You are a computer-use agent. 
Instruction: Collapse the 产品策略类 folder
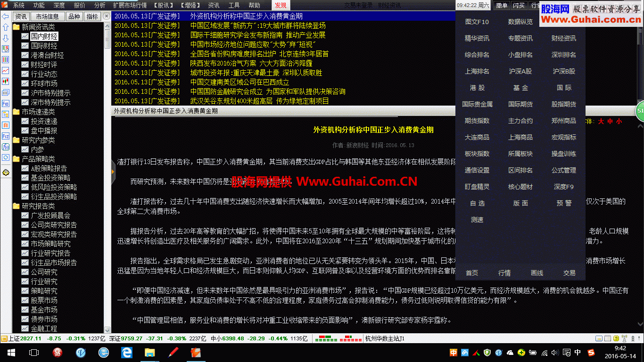pyautogui.click(x=17, y=159)
